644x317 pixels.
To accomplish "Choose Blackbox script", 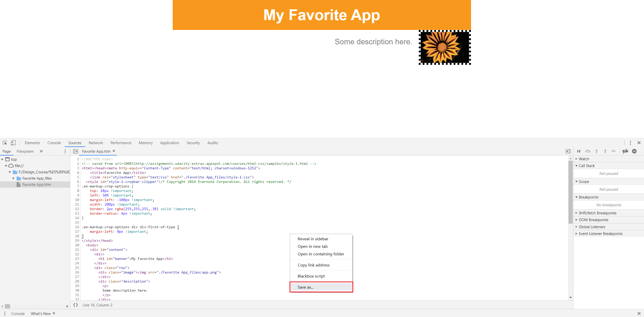I will point(321,276).
